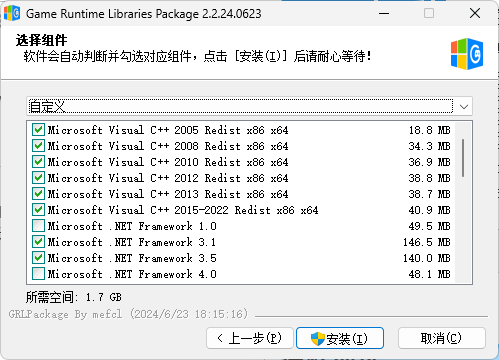Go back with 上一步(P) button

(250, 338)
